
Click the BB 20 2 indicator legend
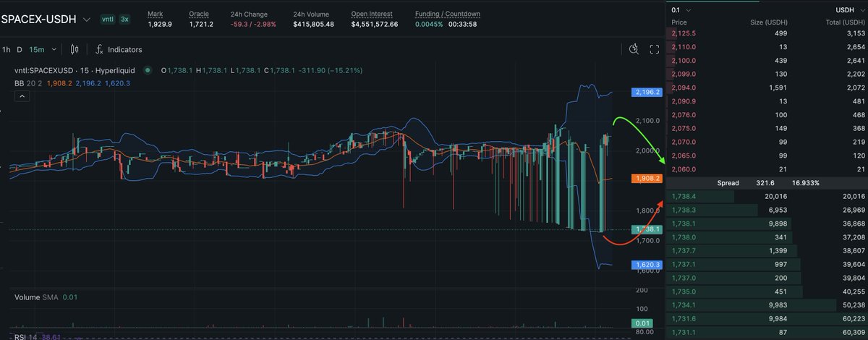(x=29, y=83)
